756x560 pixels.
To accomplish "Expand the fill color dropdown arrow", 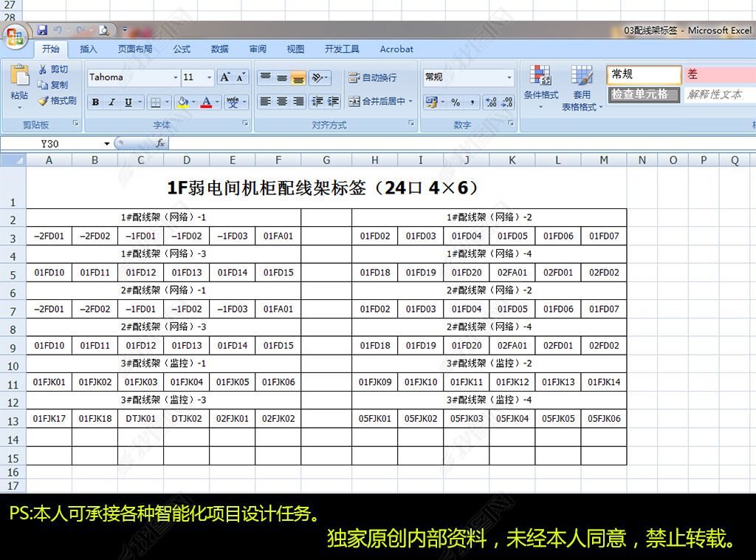I will click(193, 102).
